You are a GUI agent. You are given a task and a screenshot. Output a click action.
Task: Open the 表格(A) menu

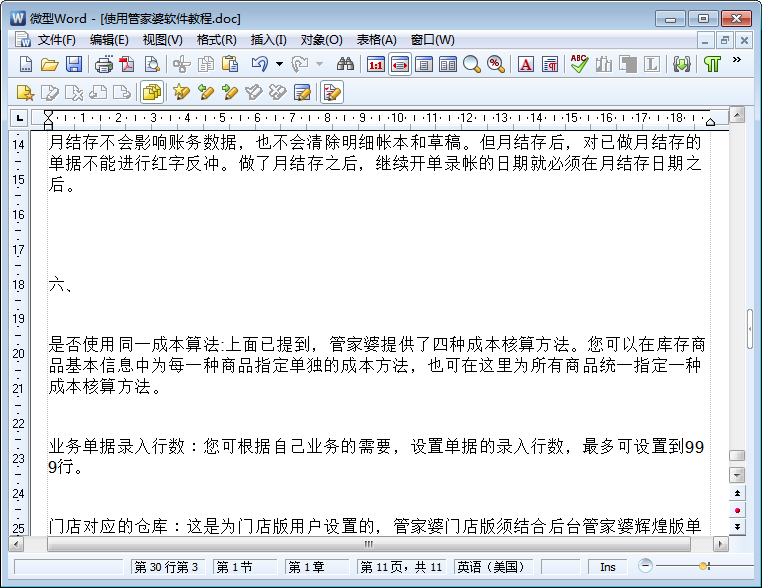tap(376, 40)
